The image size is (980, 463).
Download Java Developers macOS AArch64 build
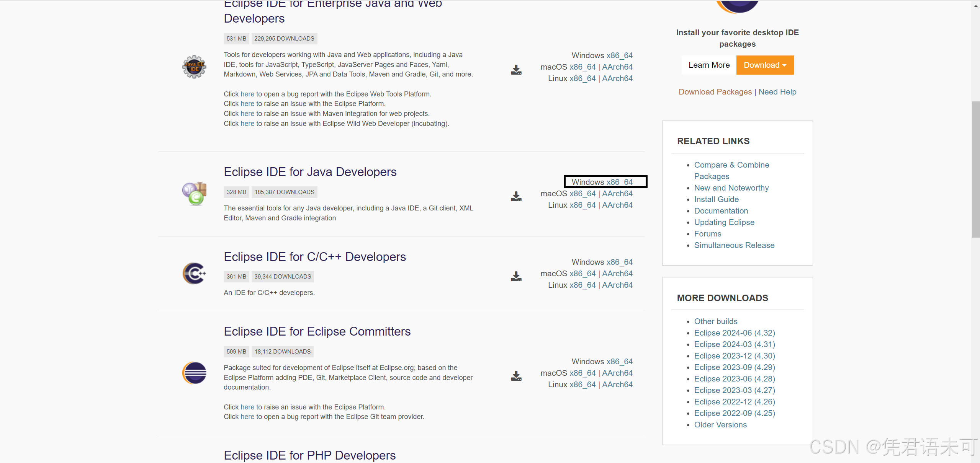[617, 194]
